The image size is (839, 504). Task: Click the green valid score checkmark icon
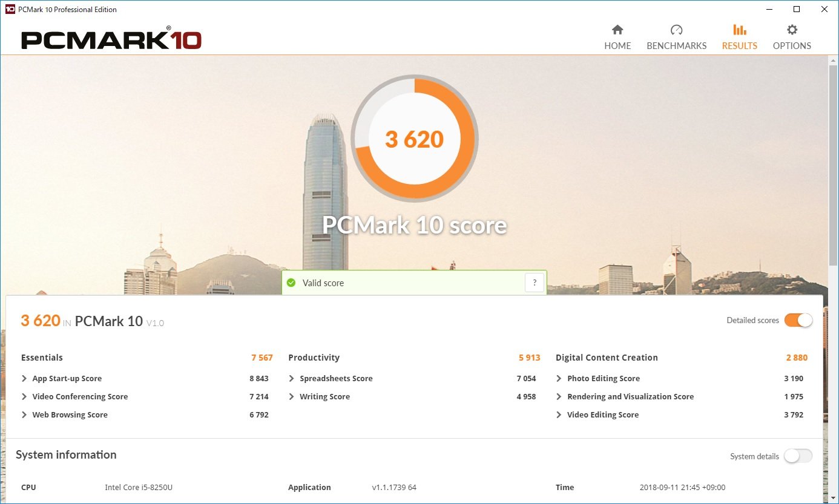pyautogui.click(x=291, y=283)
